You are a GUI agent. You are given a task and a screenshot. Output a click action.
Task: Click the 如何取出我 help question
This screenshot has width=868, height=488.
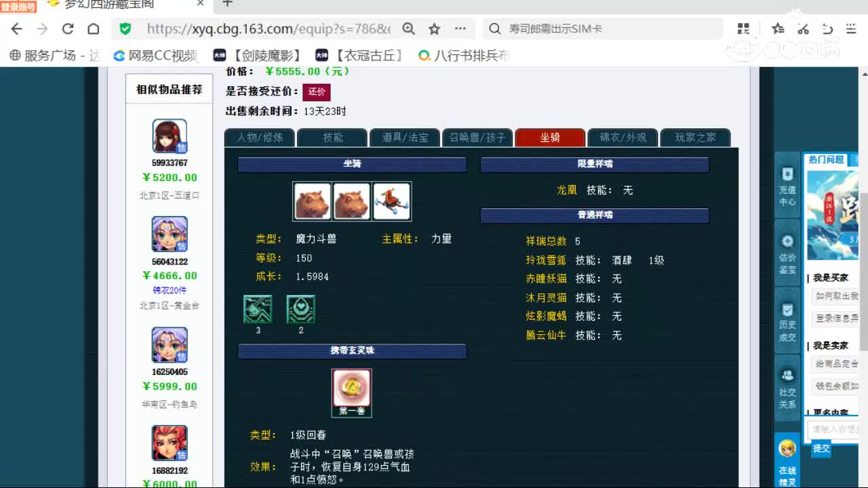(837, 296)
